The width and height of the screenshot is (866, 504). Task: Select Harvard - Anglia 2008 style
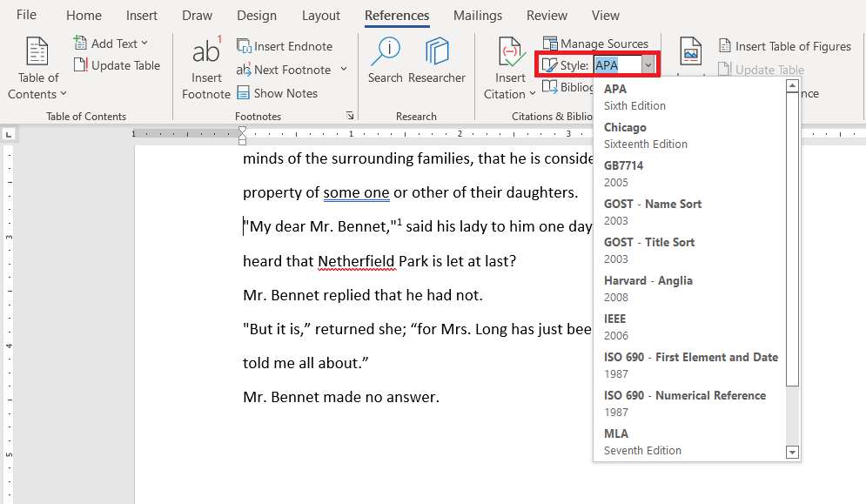coord(689,288)
